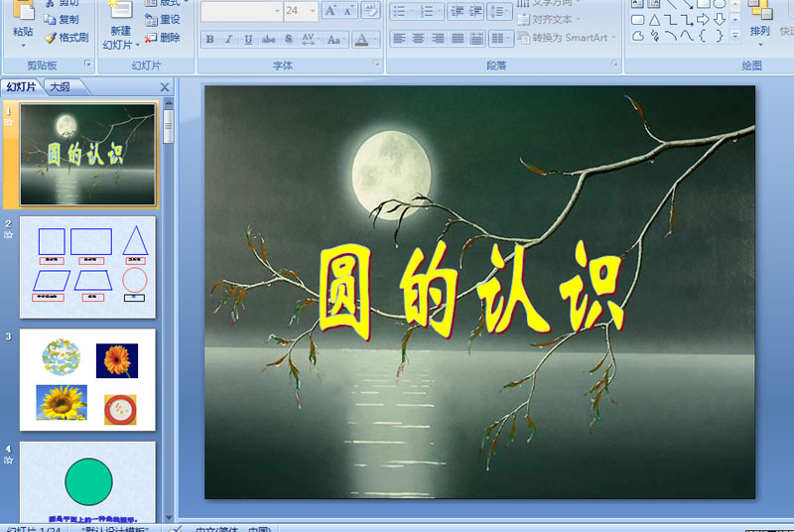The height and width of the screenshot is (532, 794).
Task: Select the Left Brace shape
Action: click(x=703, y=36)
